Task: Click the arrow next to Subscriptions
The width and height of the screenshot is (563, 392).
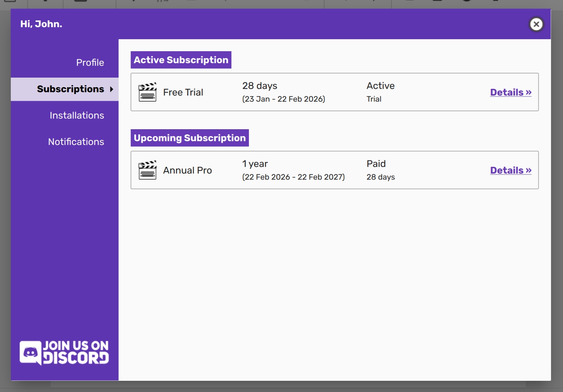Action: pos(112,89)
